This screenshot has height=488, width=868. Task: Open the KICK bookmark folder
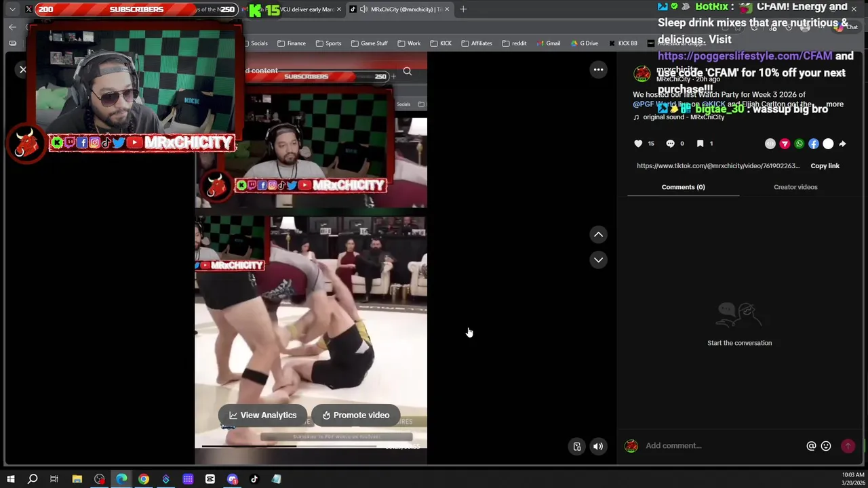pos(440,43)
